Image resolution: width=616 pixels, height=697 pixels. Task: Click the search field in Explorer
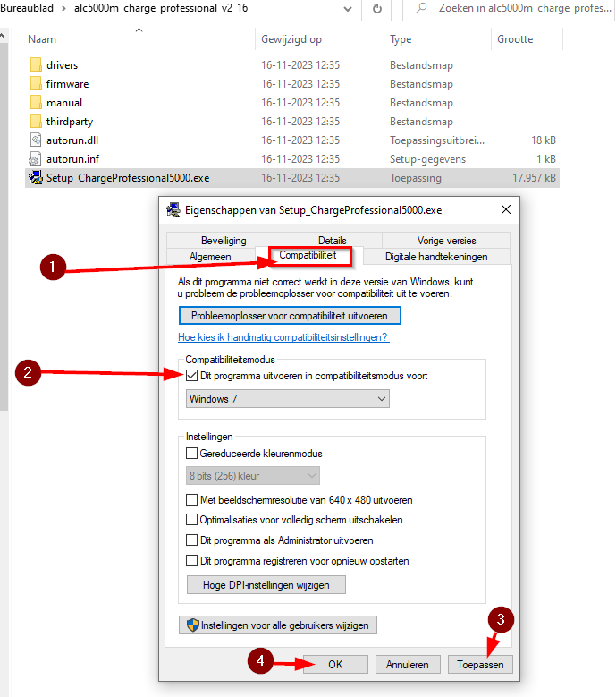[519, 8]
